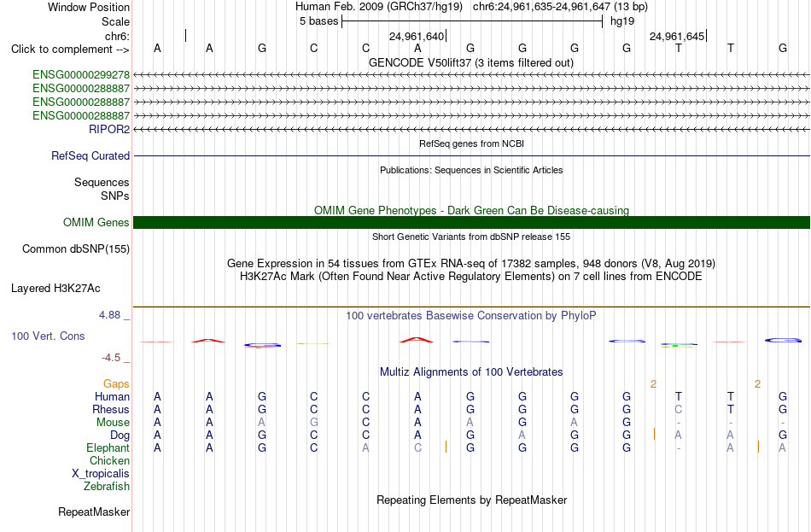Click the Common dbSNP(155) label

[x=76, y=249]
